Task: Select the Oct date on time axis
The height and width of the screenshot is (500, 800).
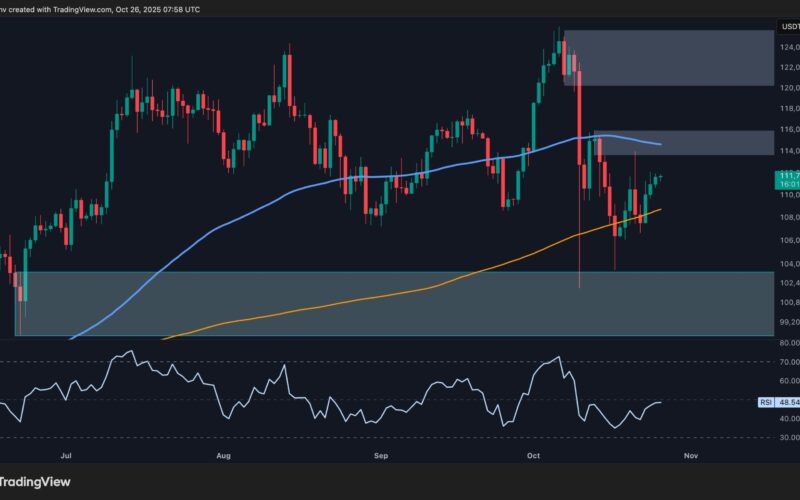Action: click(533, 453)
